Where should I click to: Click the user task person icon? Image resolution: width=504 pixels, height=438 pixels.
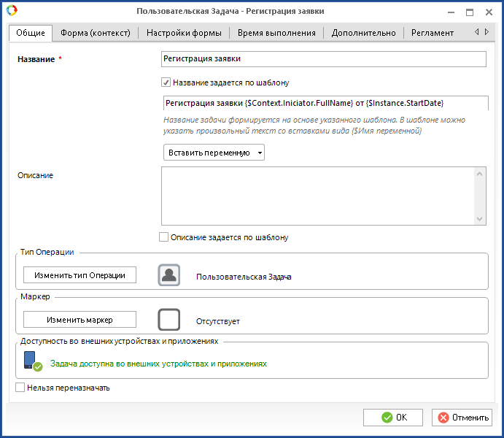point(169,275)
